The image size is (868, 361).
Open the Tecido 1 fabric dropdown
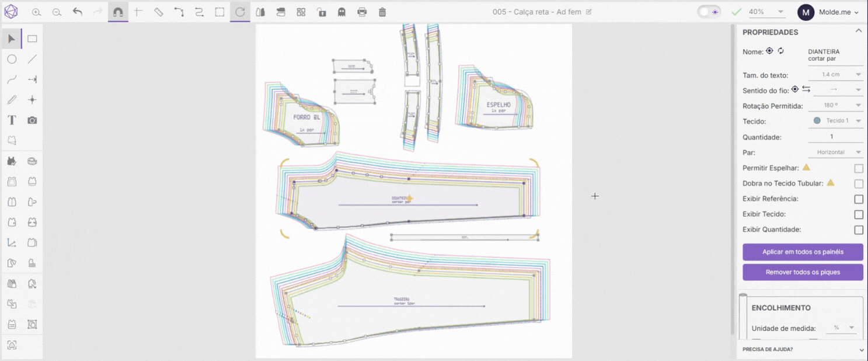click(x=835, y=121)
